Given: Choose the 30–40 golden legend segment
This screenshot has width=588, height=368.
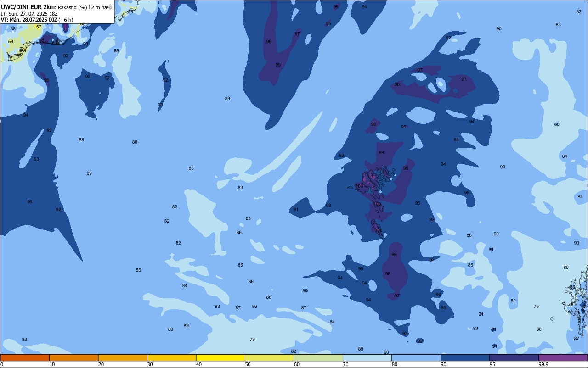Looking at the screenshot, I should point(171,357).
